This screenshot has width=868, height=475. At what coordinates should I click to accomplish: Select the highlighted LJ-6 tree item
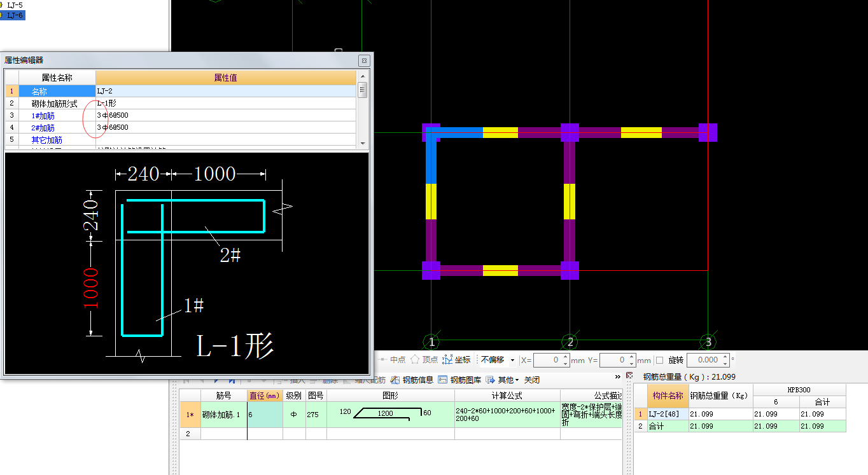click(15, 15)
